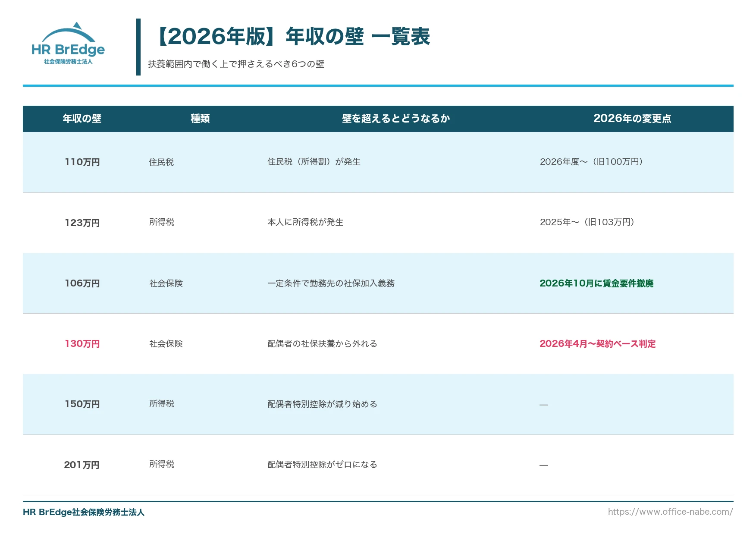The image size is (756, 535).
Task: Click the subtitle 扶養範囲内で働く上で押さえるべき6つの壁
Action: 236,64
